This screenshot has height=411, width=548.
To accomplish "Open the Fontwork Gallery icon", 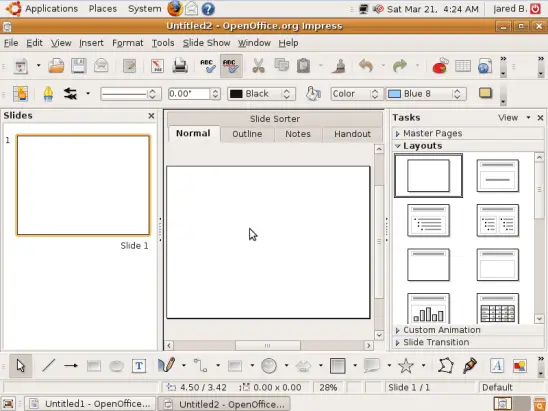I will pos(497,366).
